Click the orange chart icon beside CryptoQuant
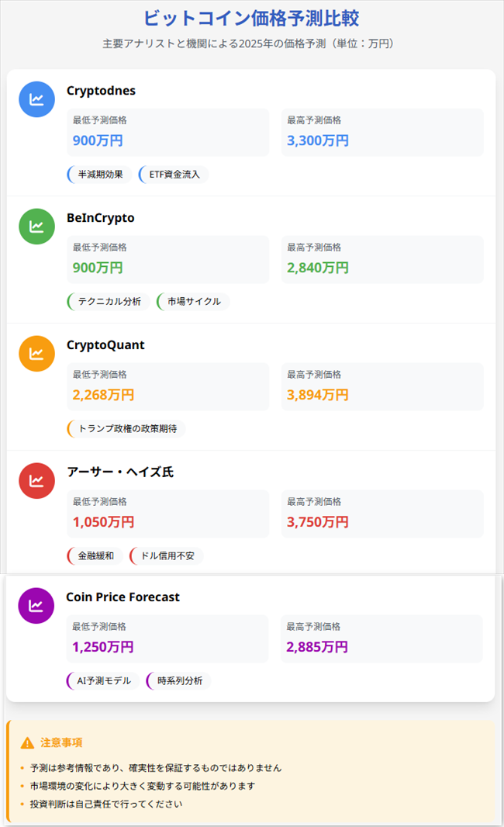This screenshot has height=827, width=504. [x=37, y=353]
